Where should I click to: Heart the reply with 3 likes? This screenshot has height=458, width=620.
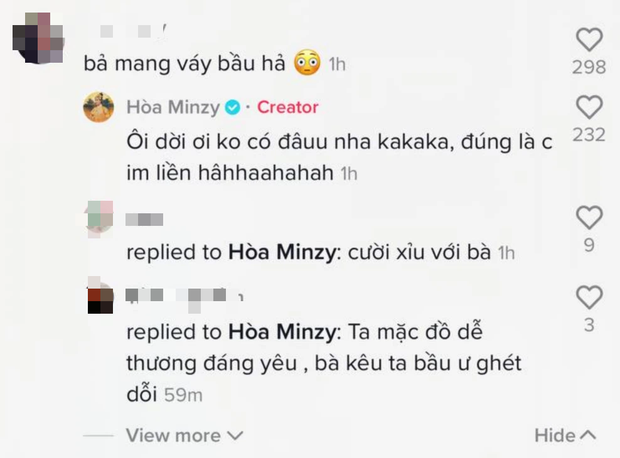(x=591, y=296)
